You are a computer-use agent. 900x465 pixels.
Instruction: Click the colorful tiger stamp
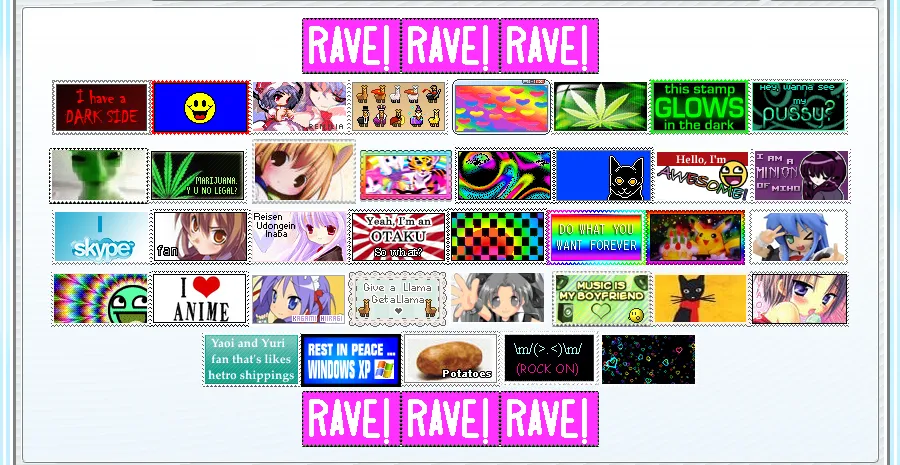point(406,175)
